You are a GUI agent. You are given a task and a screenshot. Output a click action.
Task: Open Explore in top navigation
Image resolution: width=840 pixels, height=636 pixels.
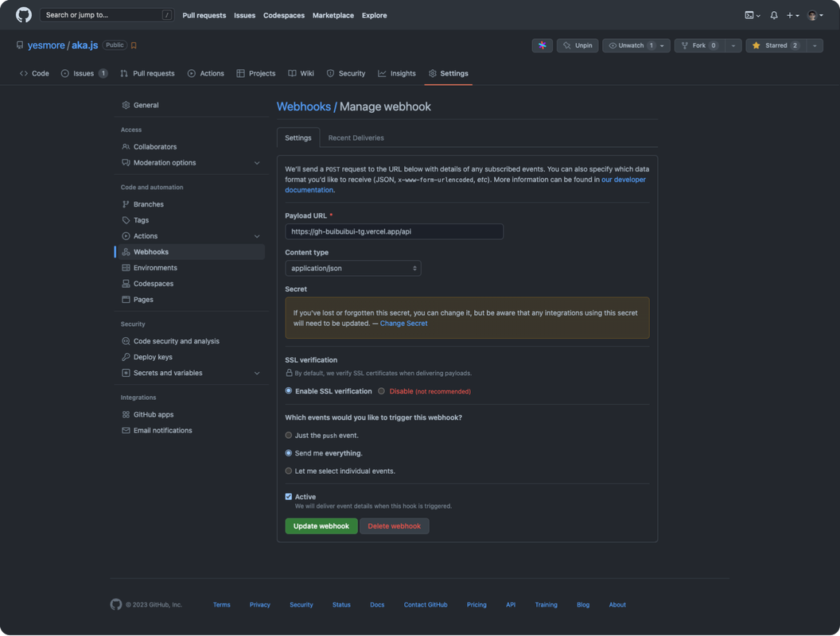[x=375, y=16]
